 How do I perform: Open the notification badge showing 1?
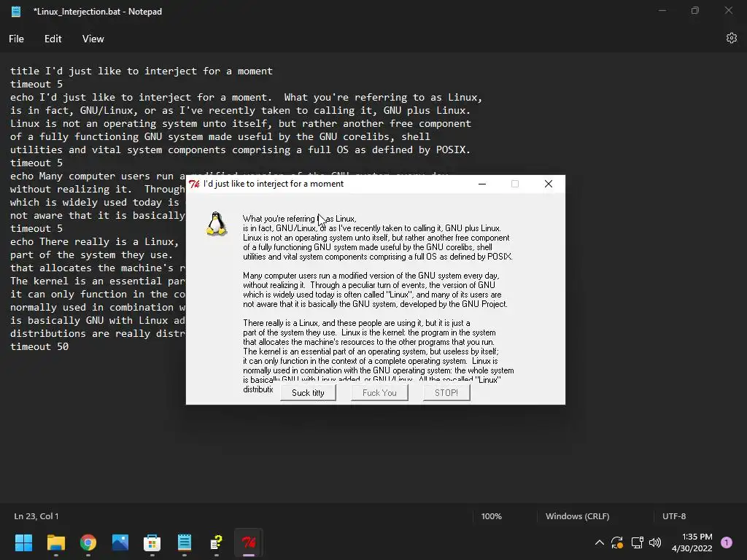pyautogui.click(x=727, y=542)
